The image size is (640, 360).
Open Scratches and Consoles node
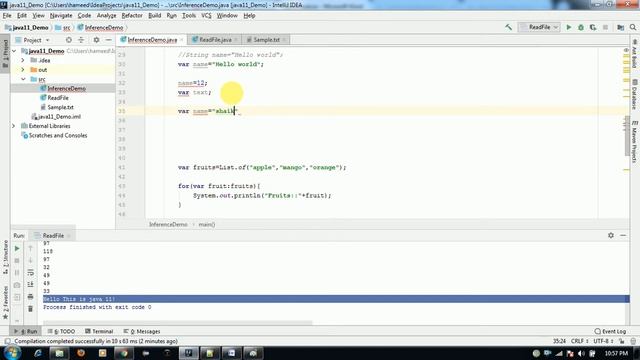58,136
